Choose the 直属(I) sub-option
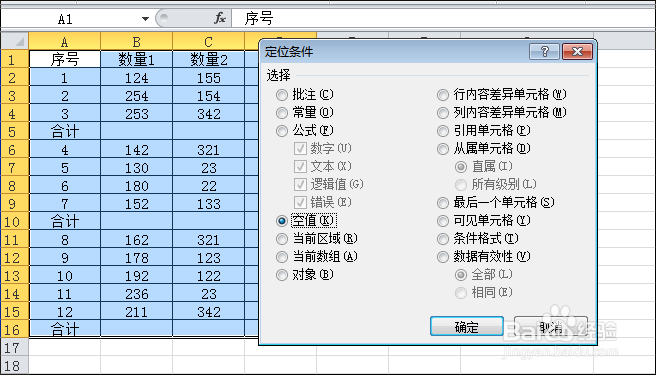Image resolution: width=656 pixels, height=375 pixels. tap(484, 167)
